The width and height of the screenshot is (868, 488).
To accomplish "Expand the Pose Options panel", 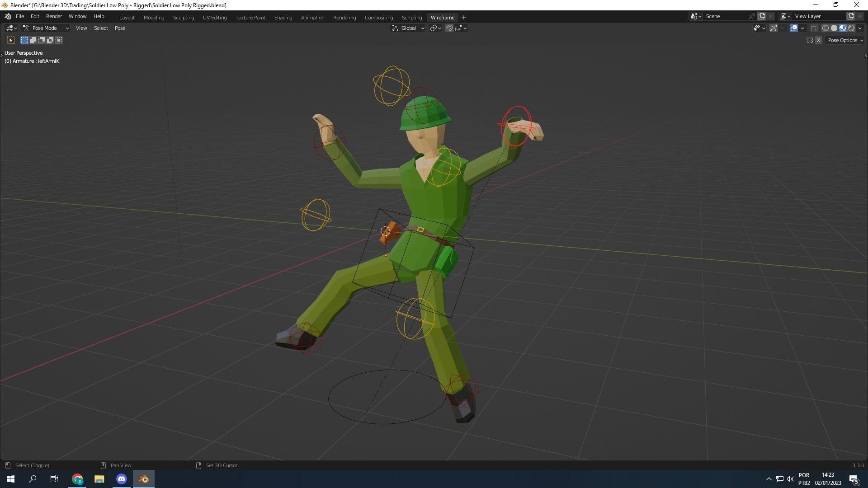I will 844,40.
